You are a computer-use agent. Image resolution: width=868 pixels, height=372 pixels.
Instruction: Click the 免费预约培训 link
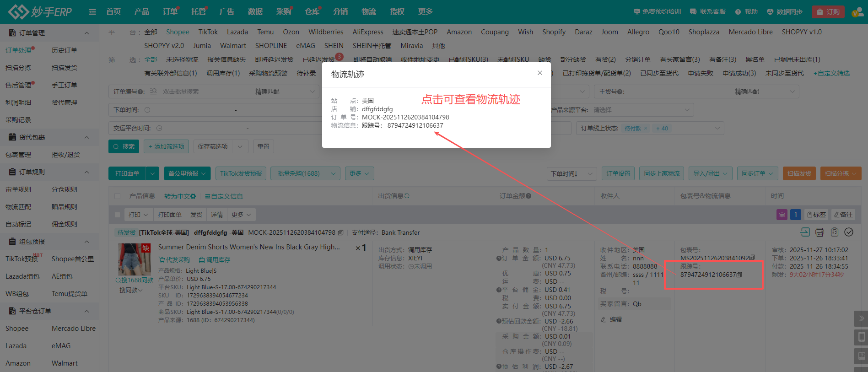(x=658, y=12)
